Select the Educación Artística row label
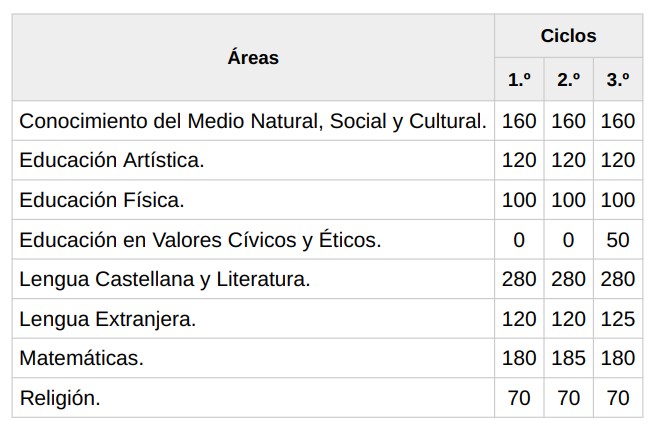The image size is (654, 428). (112, 160)
